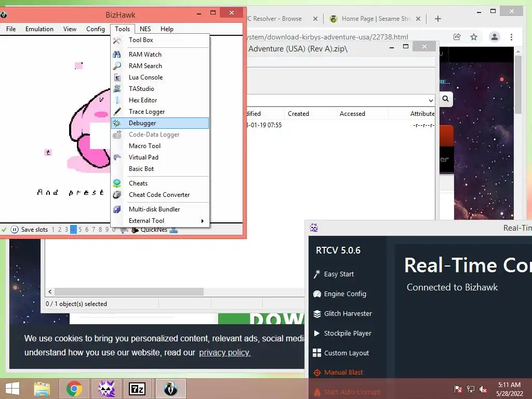This screenshot has width=532, height=399.
Task: Click the website search magnifier button
Action: click(x=446, y=99)
